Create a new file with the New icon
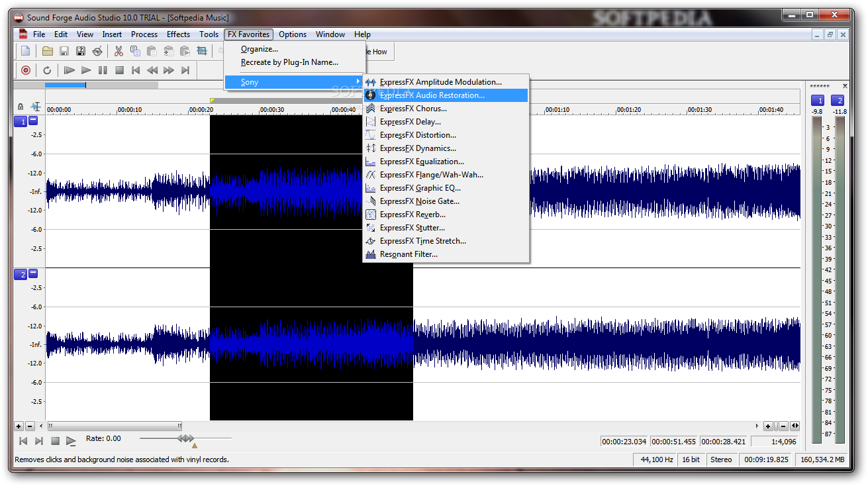Screen dimensions: 868x486 tap(26, 51)
